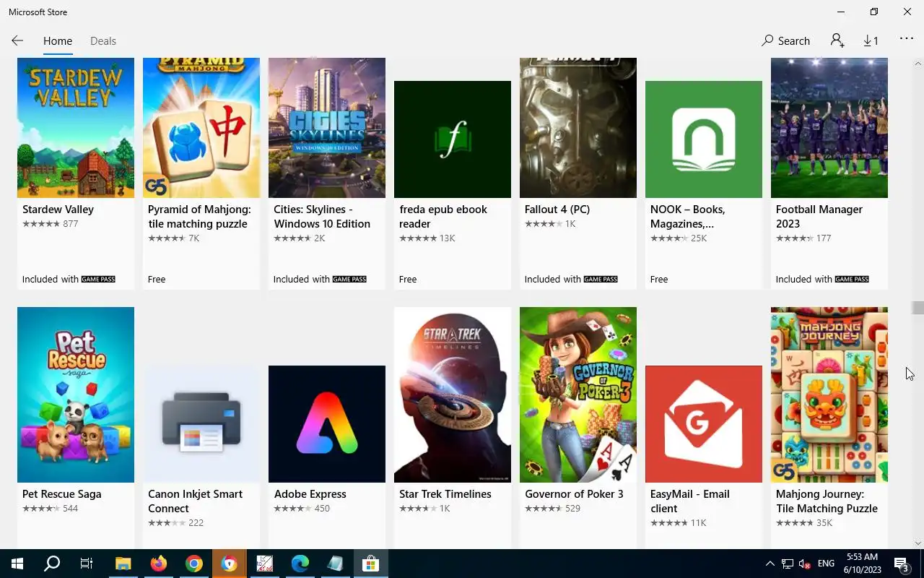The image size is (924, 578).
Task: Click the Pet Rescue Saga title
Action: 61,494
